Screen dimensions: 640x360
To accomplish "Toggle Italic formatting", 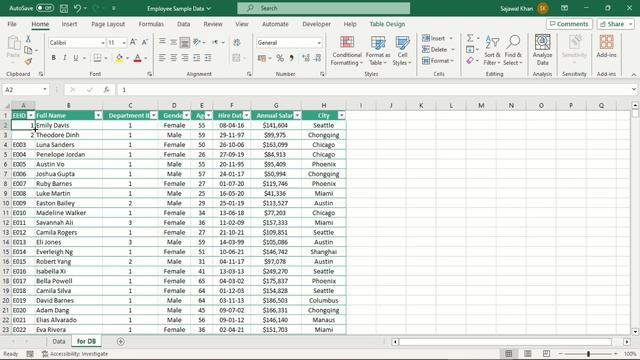I will click(64, 58).
